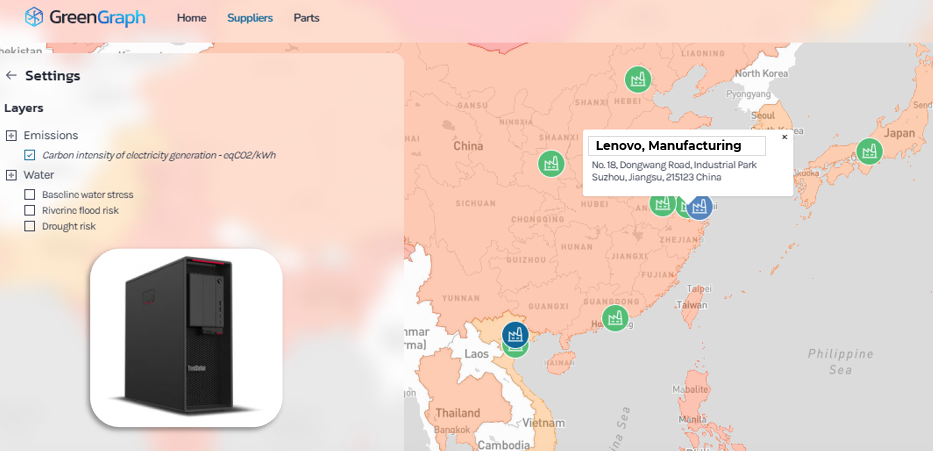Select the factory marker in Japan
The width and height of the screenshot is (933, 451).
(x=869, y=152)
